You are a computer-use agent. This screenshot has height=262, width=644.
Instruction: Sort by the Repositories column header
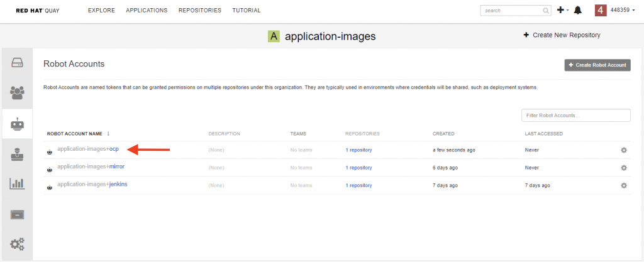click(x=362, y=134)
